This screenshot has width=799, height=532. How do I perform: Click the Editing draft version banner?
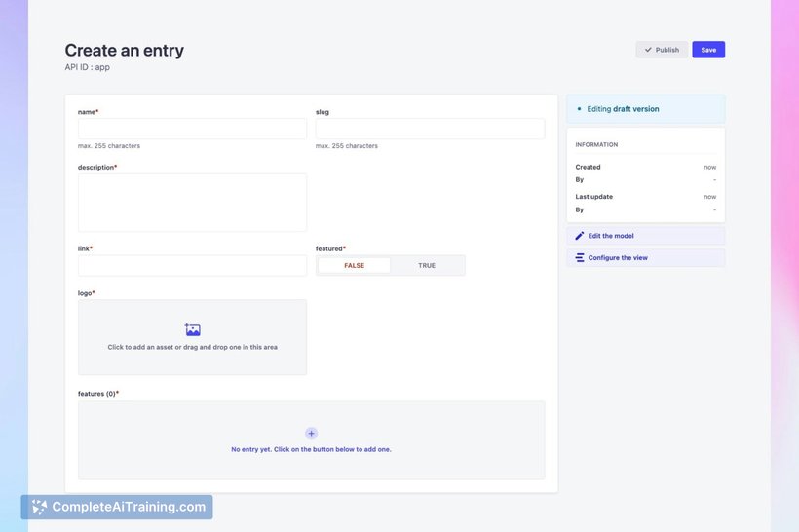[x=646, y=109]
